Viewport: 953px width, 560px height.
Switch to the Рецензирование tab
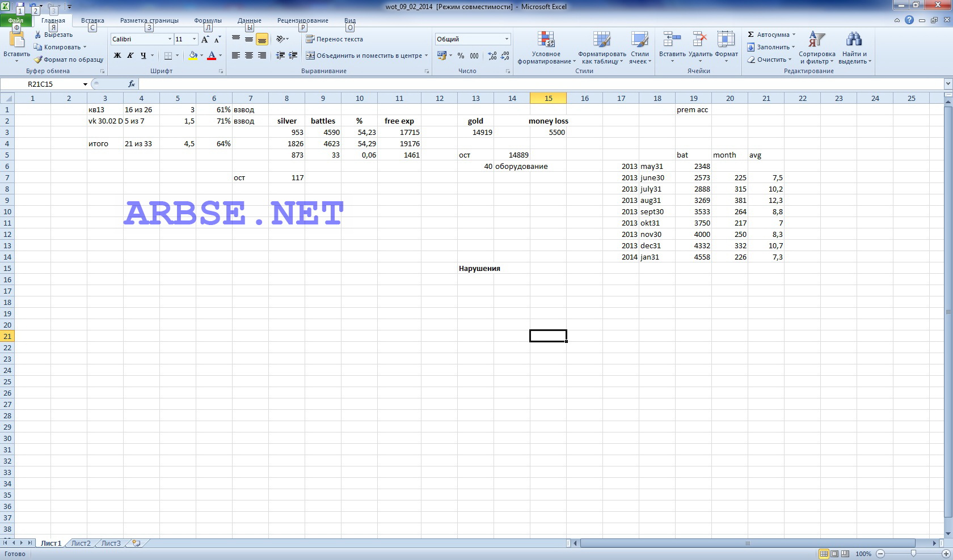coord(303,20)
